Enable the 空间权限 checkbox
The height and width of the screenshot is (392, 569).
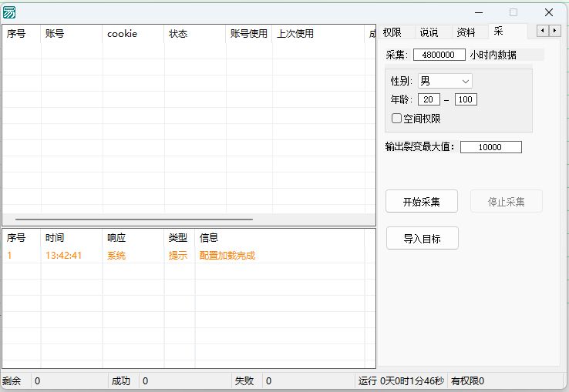[397, 119]
